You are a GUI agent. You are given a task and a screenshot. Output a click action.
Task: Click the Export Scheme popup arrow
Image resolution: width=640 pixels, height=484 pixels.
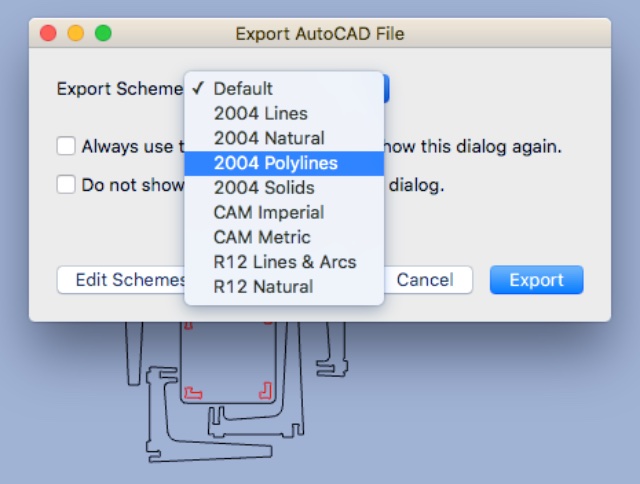click(387, 89)
